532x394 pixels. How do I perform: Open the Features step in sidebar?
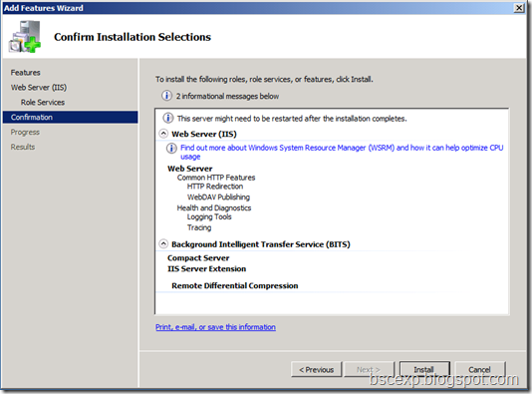[x=26, y=73]
